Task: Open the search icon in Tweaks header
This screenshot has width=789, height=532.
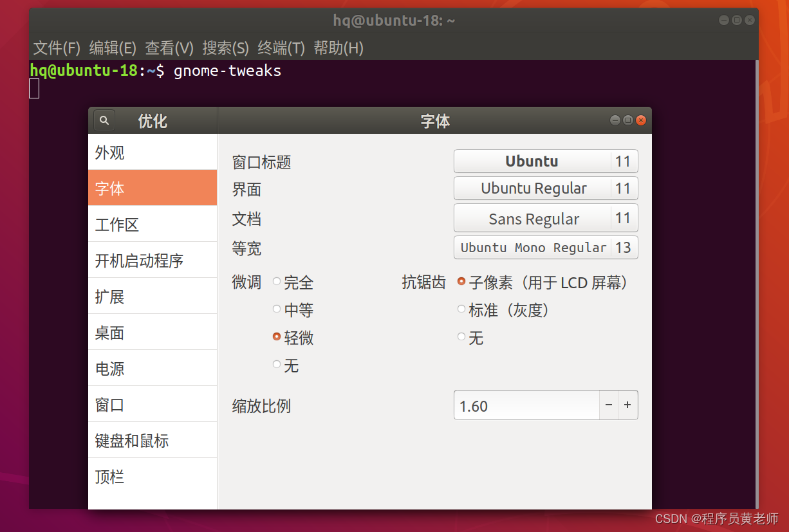Action: [x=104, y=120]
